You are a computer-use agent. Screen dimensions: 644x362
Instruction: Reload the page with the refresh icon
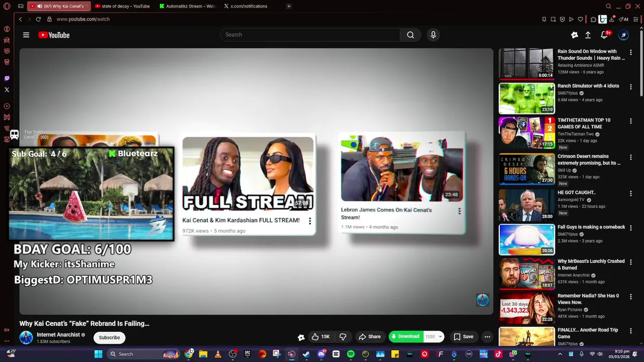click(x=38, y=19)
